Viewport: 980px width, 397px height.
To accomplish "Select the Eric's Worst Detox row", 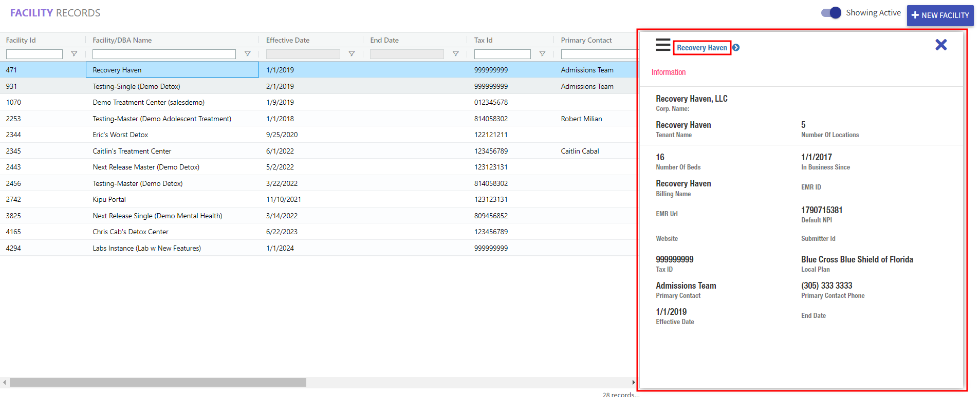I will 319,135.
